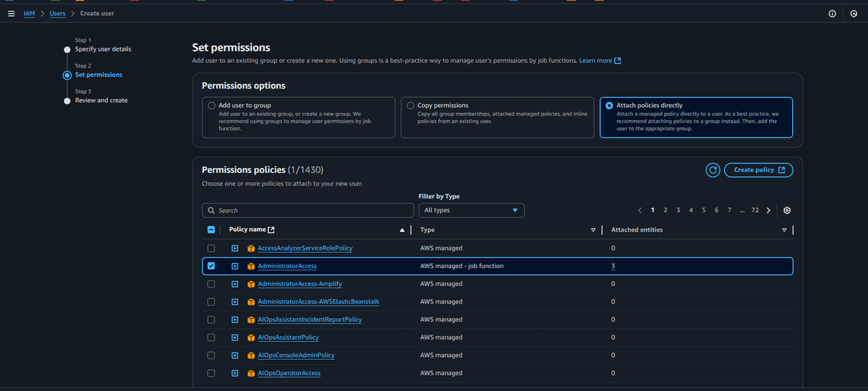Go to previous page of policies
This screenshot has width=868, height=391.
640,210
